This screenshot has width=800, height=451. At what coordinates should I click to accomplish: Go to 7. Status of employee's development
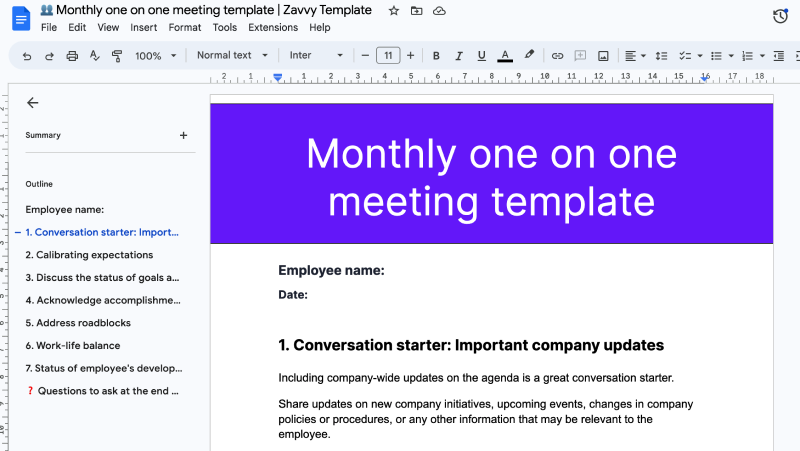pyautogui.click(x=104, y=368)
